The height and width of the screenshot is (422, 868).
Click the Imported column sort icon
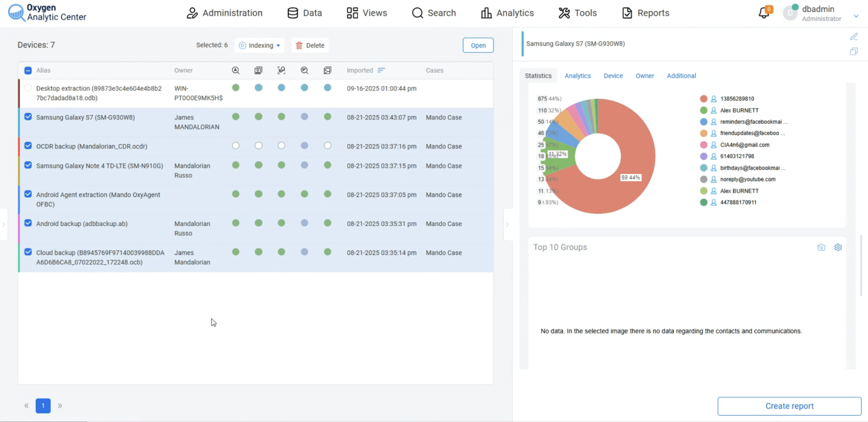(x=381, y=70)
